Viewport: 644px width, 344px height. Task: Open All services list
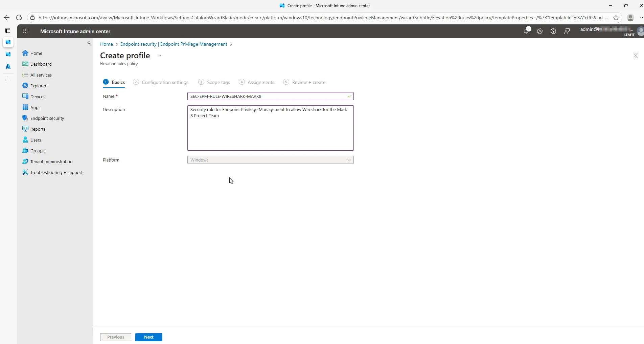[37, 75]
